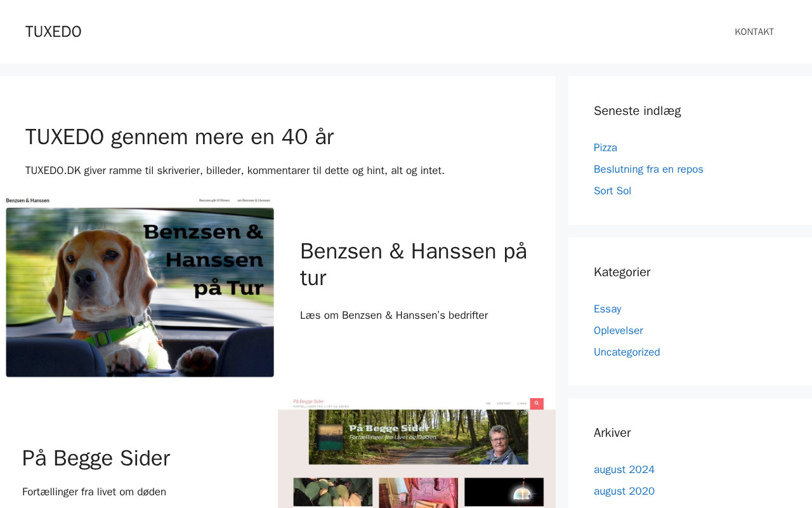812x508 pixels.
Task: View the august 2024 archive
Action: pos(624,470)
